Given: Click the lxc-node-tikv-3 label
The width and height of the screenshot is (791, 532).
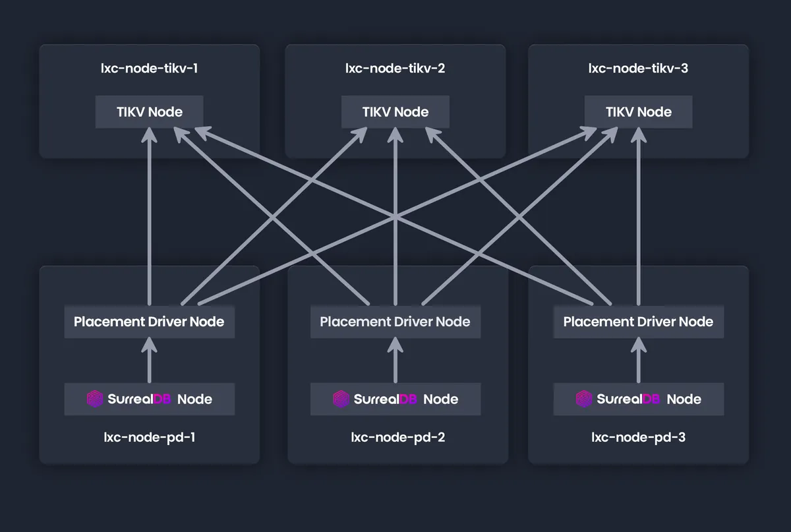Looking at the screenshot, I should (639, 68).
